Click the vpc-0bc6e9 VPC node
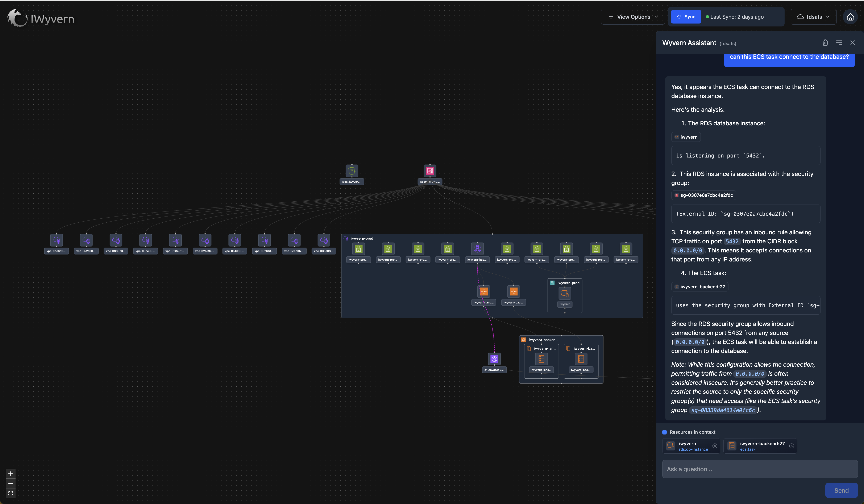This screenshot has width=864, height=504. (57, 240)
